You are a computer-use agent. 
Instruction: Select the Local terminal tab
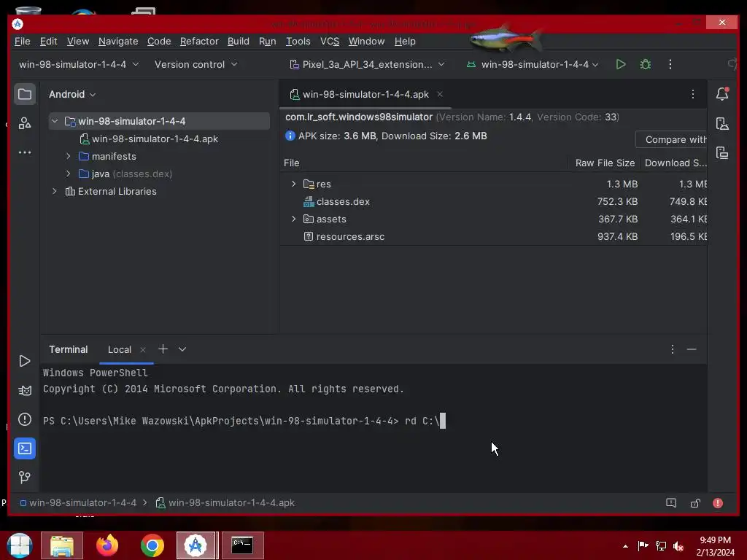(x=119, y=349)
